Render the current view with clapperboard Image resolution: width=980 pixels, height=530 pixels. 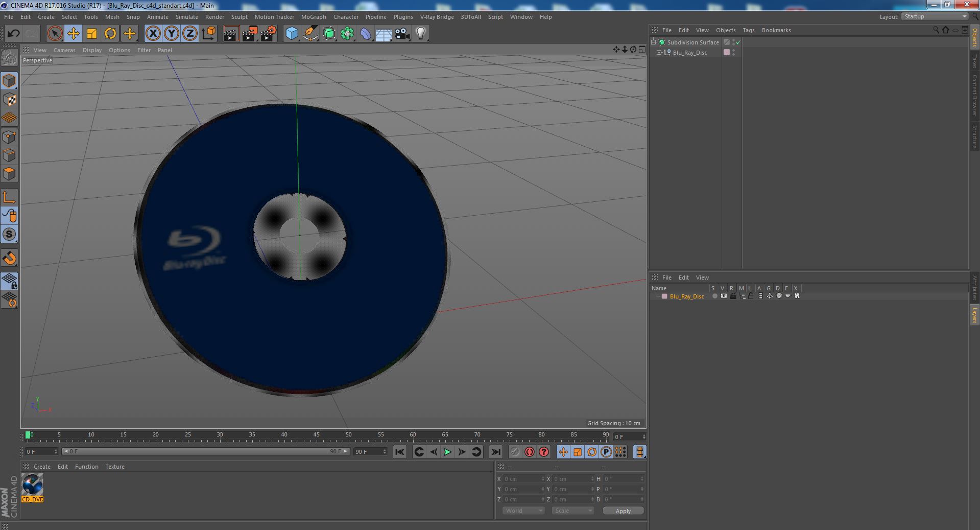click(231, 34)
